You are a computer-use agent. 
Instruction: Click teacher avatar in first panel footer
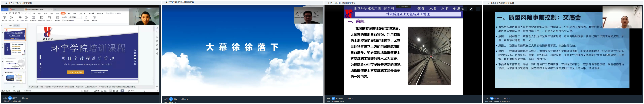(x=10, y=98)
